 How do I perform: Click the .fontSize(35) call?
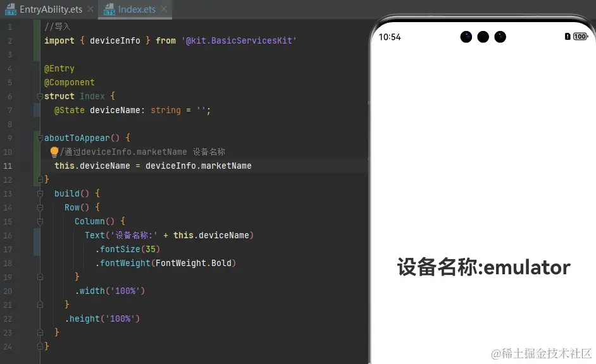click(x=128, y=250)
